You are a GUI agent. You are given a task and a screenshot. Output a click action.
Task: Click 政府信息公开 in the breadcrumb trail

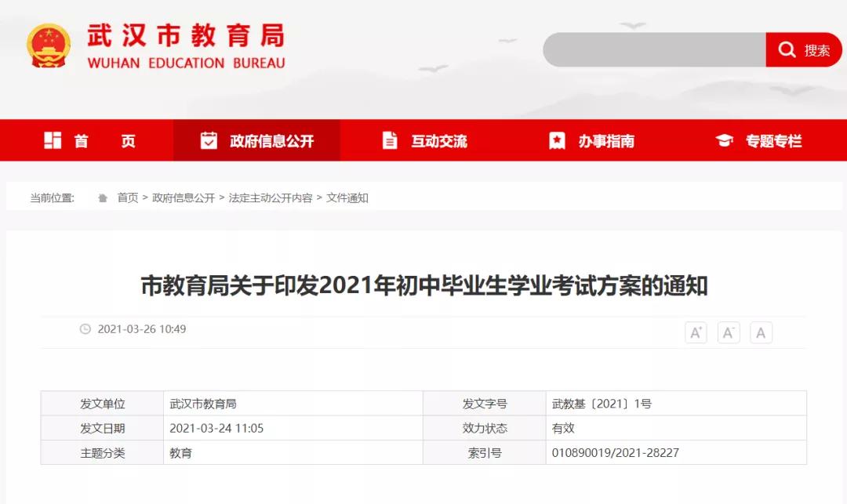click(184, 198)
